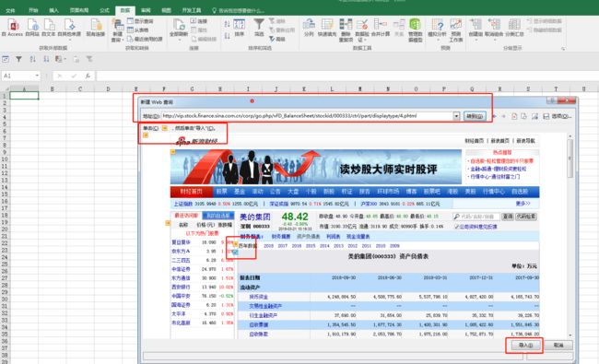
Task: Click the From Access (自 Access) icon
Action: [x=13, y=28]
